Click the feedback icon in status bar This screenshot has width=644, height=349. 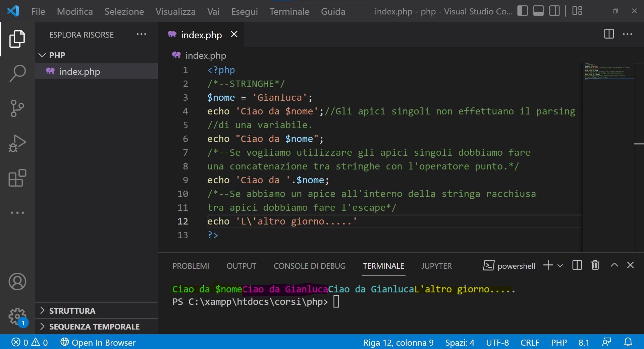[x=606, y=342]
